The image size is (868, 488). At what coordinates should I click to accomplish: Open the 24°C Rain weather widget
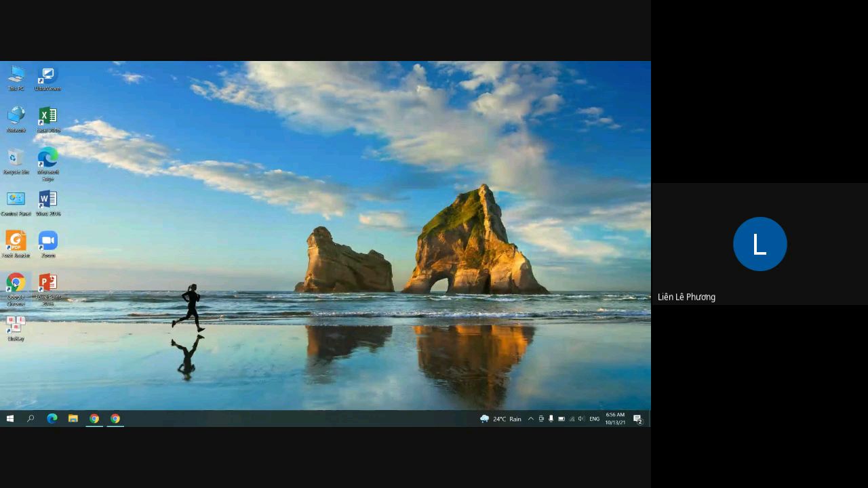click(x=500, y=419)
